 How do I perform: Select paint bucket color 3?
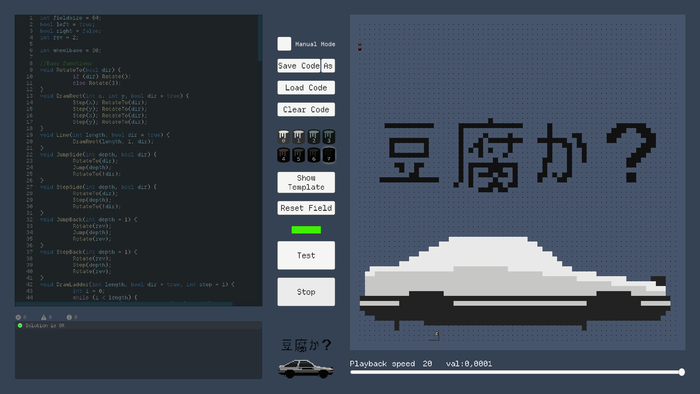tap(329, 137)
